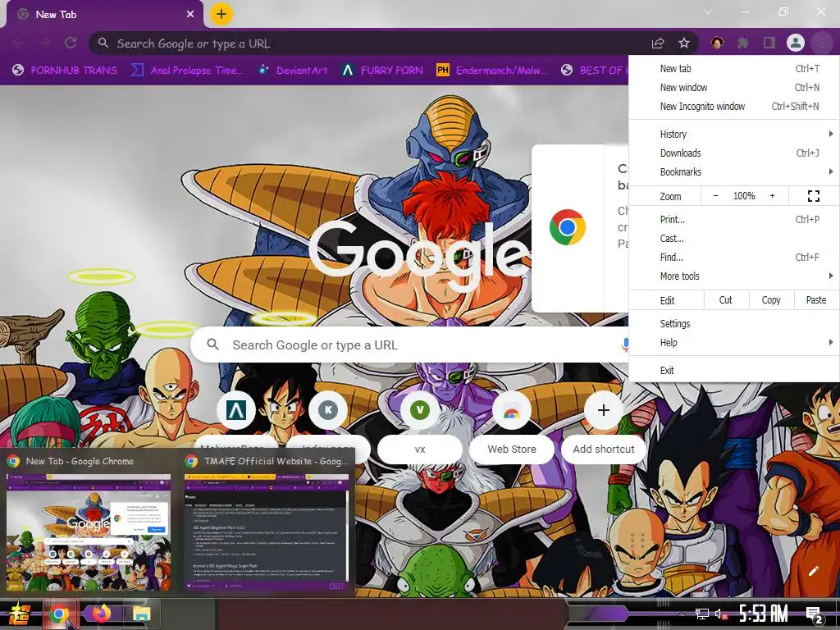Screen dimensions: 840x630
Task: Expand the Help submenu
Action: [734, 342]
